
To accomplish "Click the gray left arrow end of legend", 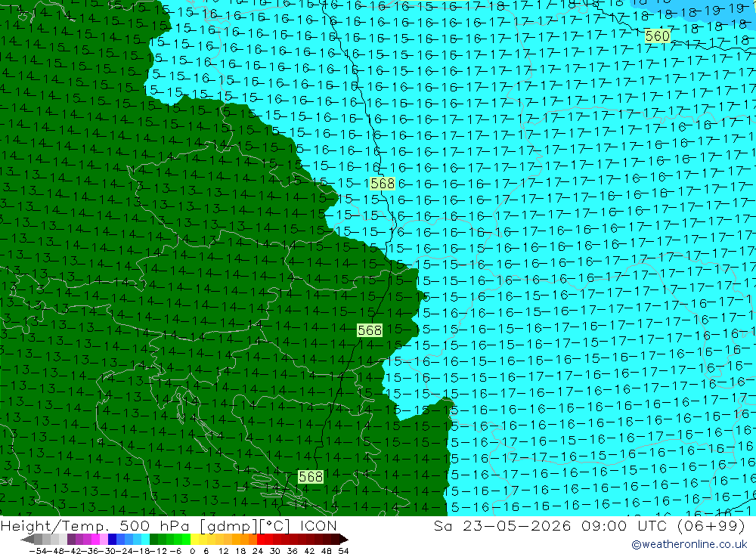I will (27, 540).
